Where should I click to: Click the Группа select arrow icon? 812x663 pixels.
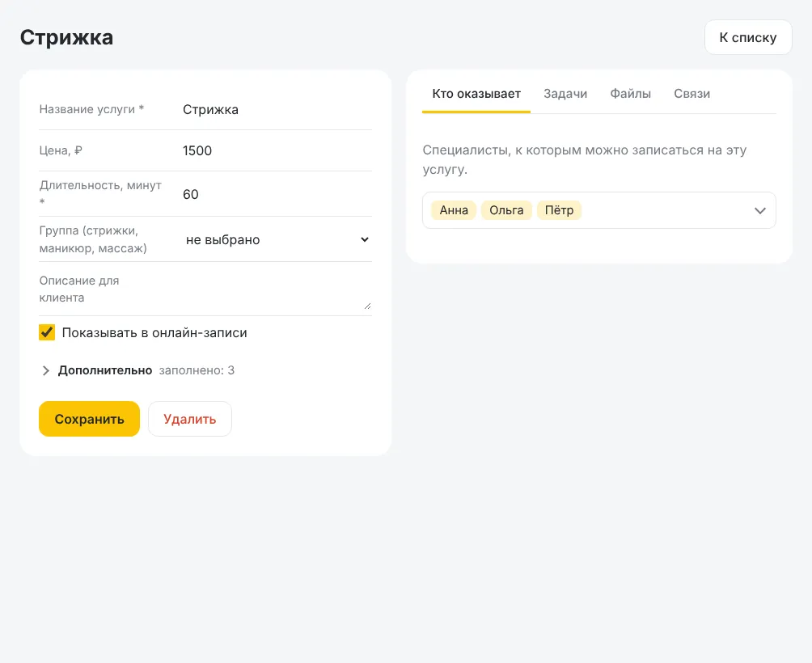[x=365, y=239]
